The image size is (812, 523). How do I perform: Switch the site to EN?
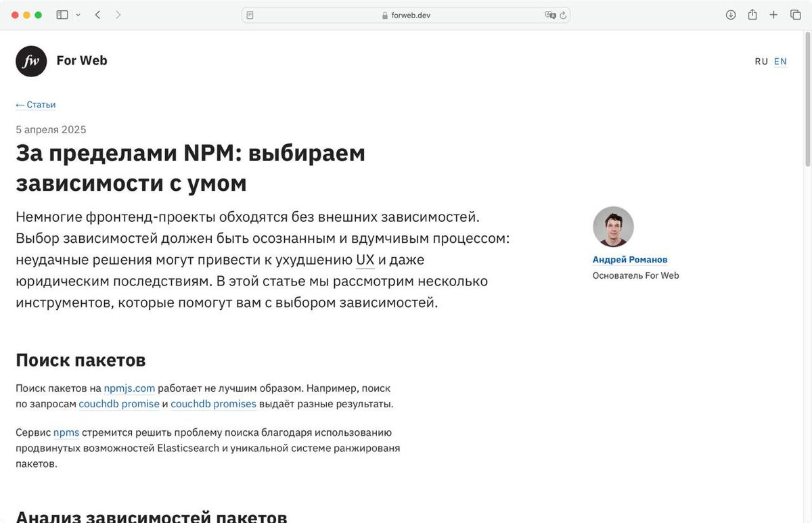(x=781, y=62)
